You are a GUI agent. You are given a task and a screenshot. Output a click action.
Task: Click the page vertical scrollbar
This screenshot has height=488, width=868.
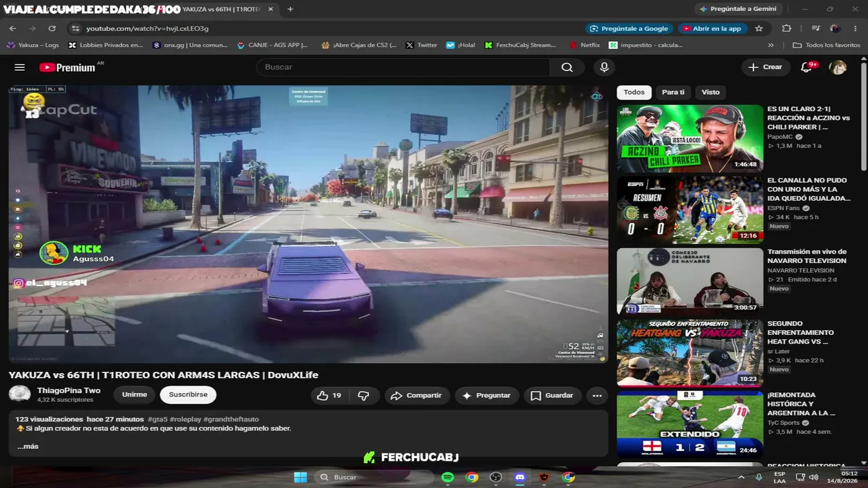click(x=863, y=115)
